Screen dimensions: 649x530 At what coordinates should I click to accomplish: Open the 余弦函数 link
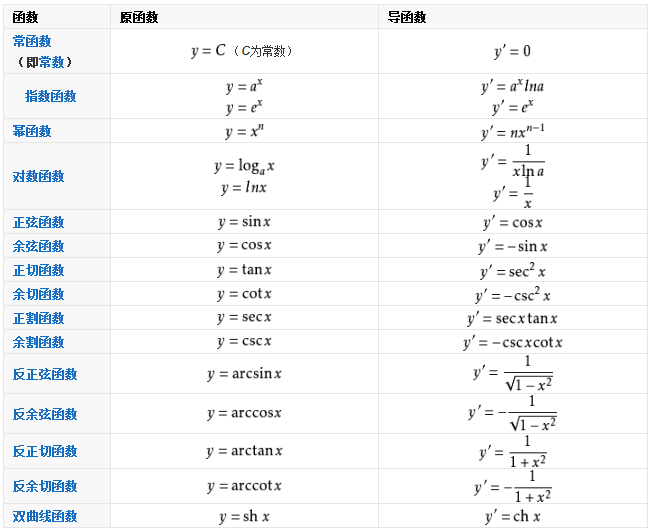(x=38, y=246)
